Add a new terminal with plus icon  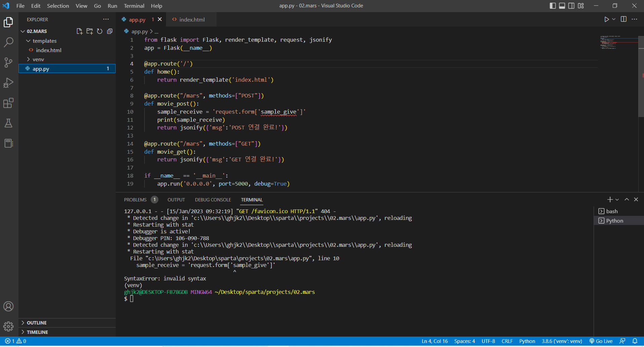pos(610,199)
